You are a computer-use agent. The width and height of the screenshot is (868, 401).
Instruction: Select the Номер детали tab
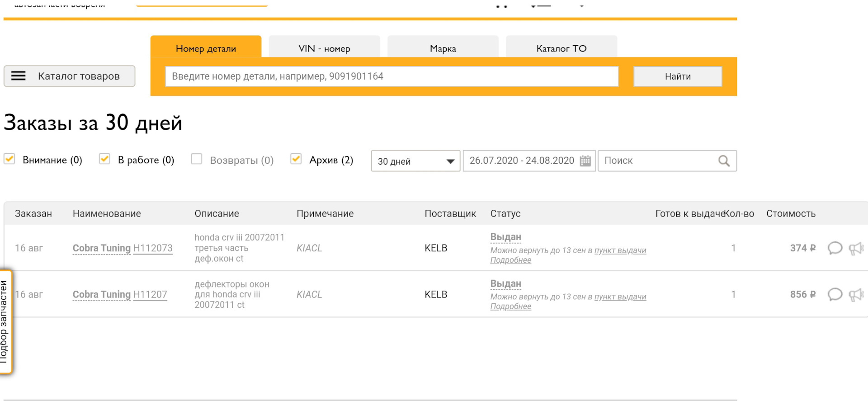click(x=206, y=47)
